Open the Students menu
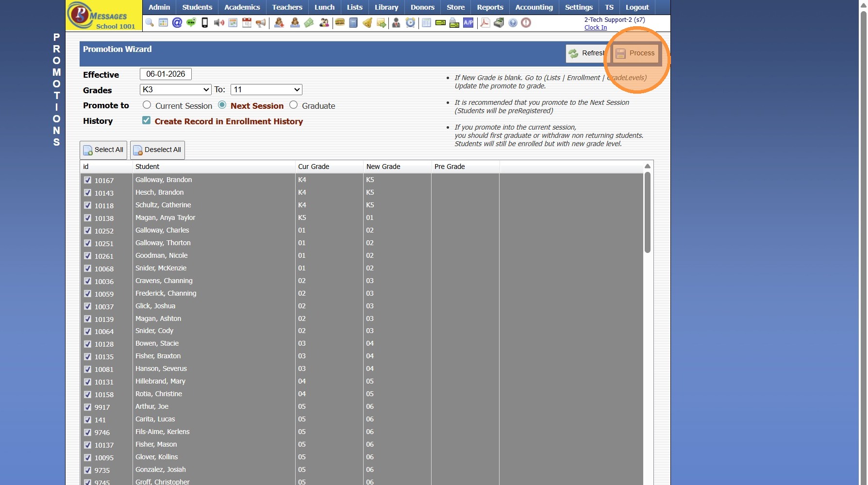Image resolution: width=868 pixels, height=485 pixels. [x=197, y=7]
